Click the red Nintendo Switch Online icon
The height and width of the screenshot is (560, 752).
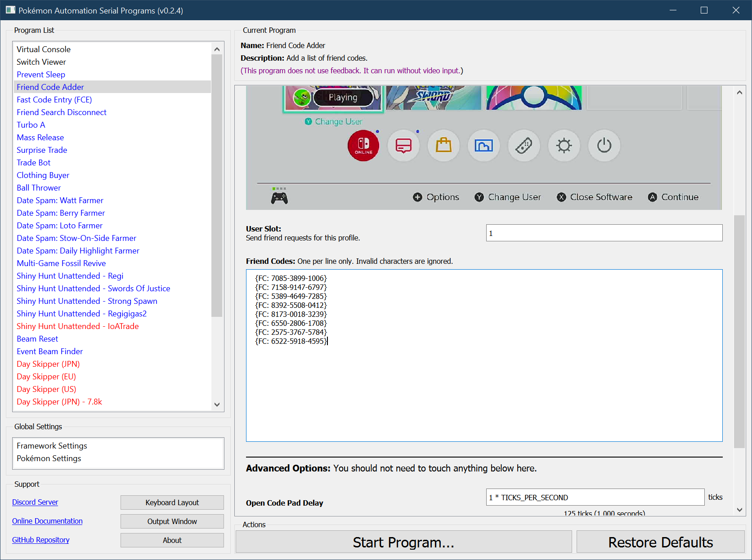[x=363, y=146]
